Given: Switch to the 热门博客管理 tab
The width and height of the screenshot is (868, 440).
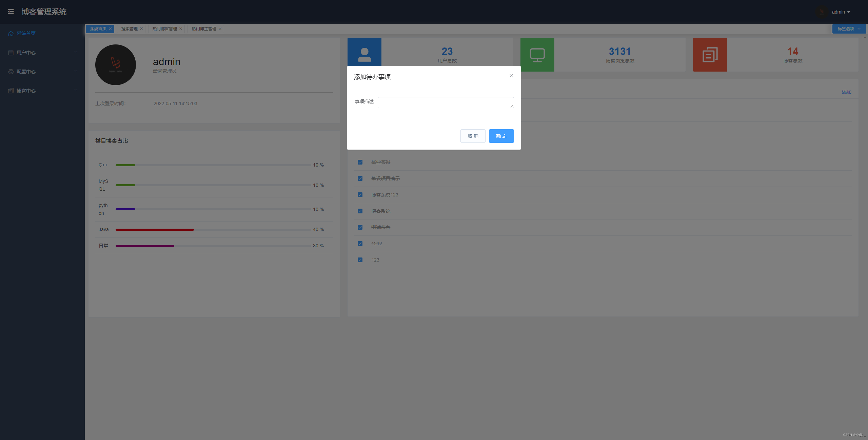Looking at the screenshot, I should tap(164, 29).
